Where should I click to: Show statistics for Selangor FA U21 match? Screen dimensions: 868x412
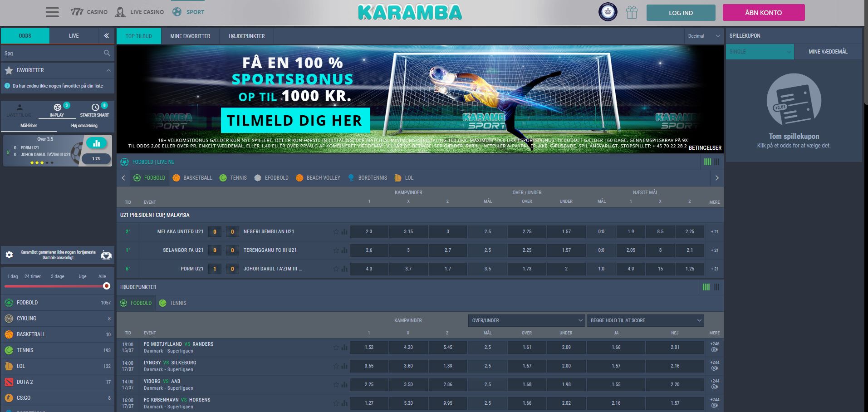click(344, 250)
